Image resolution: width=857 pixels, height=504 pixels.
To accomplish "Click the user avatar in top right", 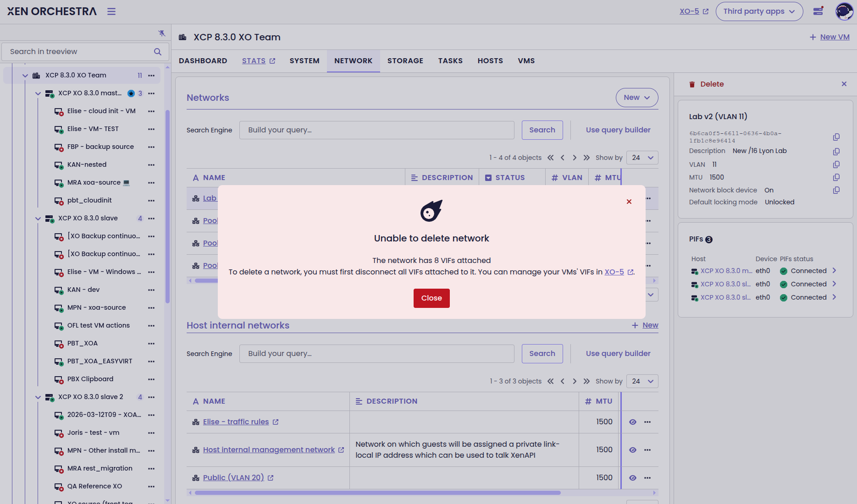I will click(x=844, y=11).
